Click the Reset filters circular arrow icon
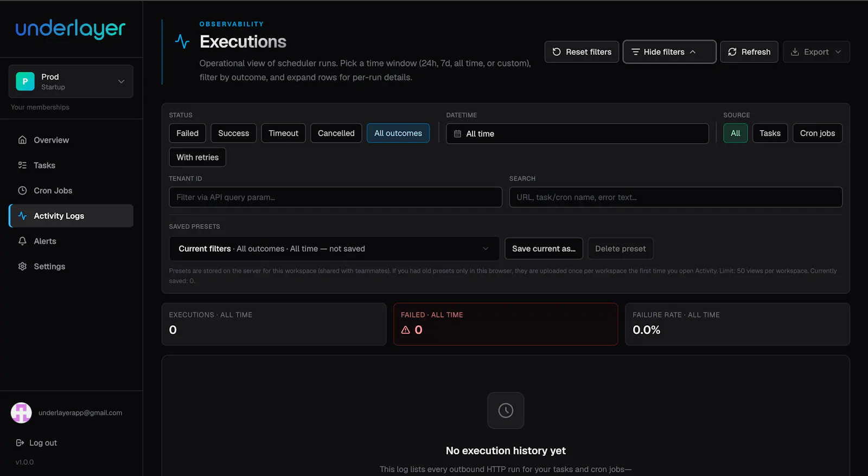This screenshot has width=868, height=476. pos(557,52)
